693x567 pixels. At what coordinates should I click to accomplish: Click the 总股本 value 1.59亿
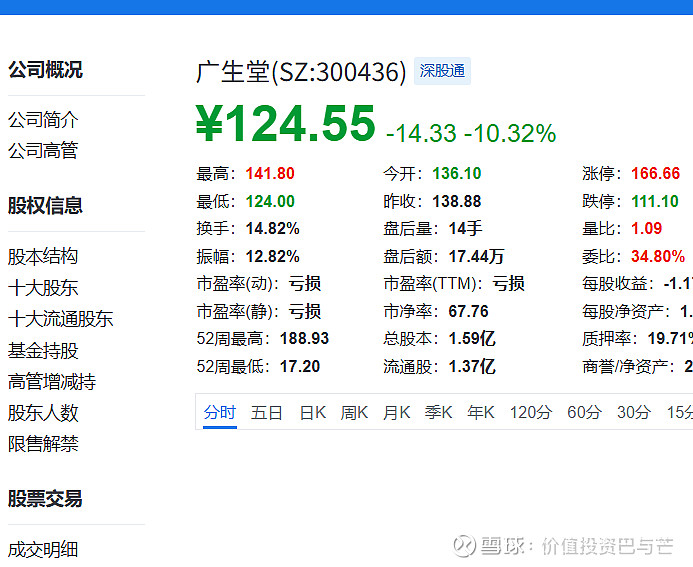472,339
